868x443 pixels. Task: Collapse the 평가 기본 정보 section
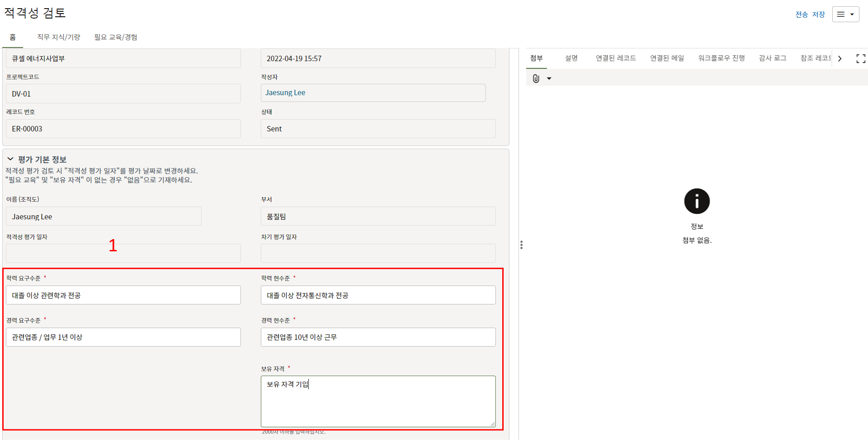[x=10, y=159]
